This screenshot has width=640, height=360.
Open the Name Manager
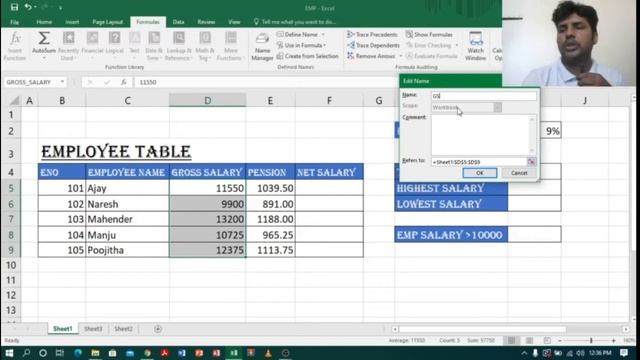(x=262, y=46)
